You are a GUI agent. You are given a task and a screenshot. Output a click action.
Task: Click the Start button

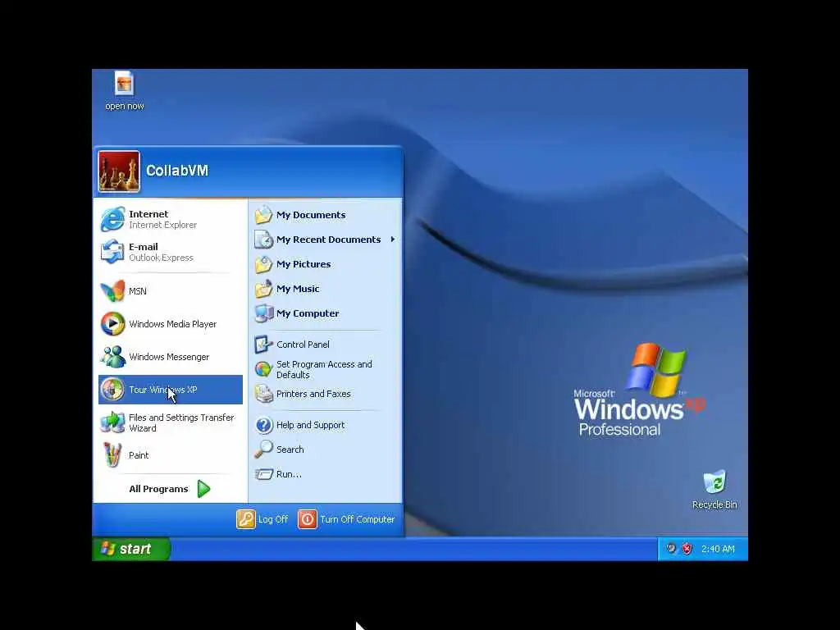(131, 549)
